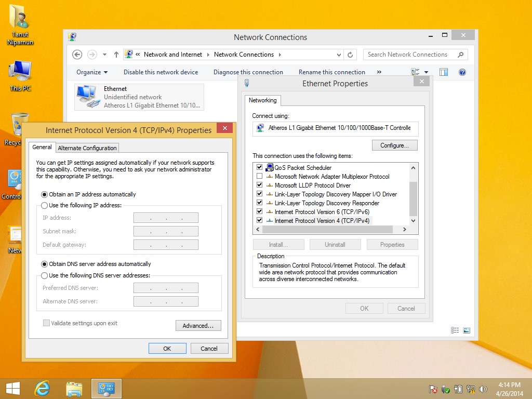532x399 pixels.
Task: Select Obtain DNS server address automatically
Action: coord(45,264)
